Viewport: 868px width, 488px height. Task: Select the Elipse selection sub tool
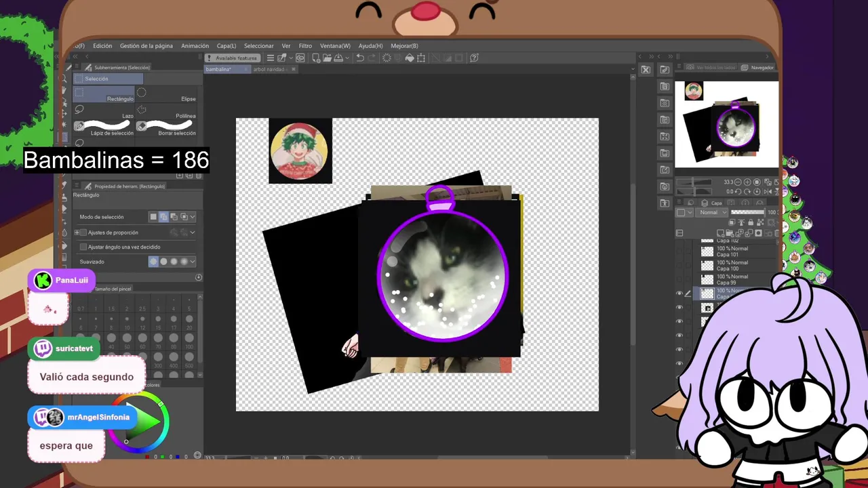point(167,95)
